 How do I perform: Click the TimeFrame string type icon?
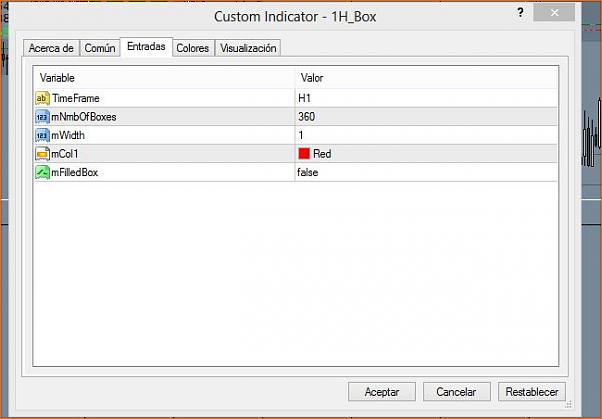coord(42,98)
